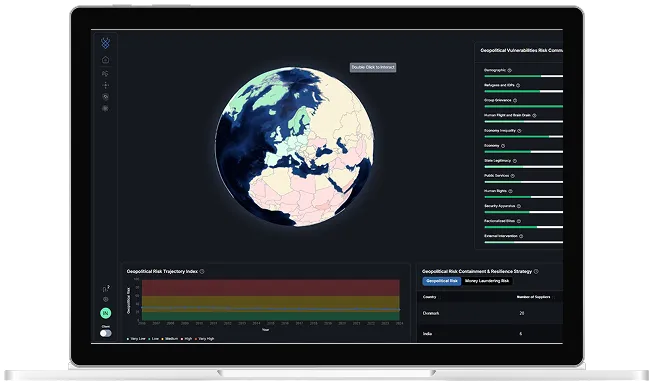
Task: Toggle the Medium legend entry
Action: click(170, 339)
